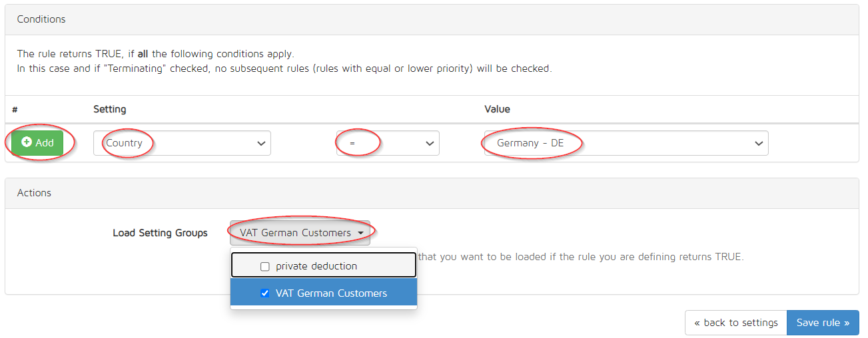
Task: Click the chevron arrow of operator select
Action: (429, 143)
